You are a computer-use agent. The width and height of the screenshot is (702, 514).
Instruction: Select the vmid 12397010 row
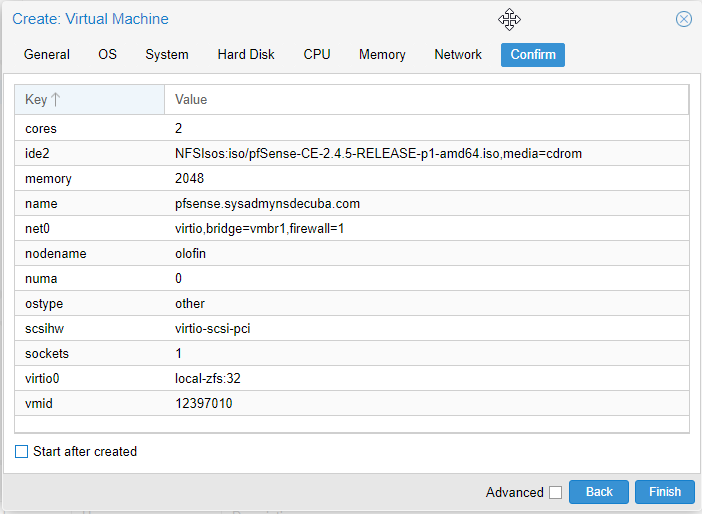(x=352, y=403)
